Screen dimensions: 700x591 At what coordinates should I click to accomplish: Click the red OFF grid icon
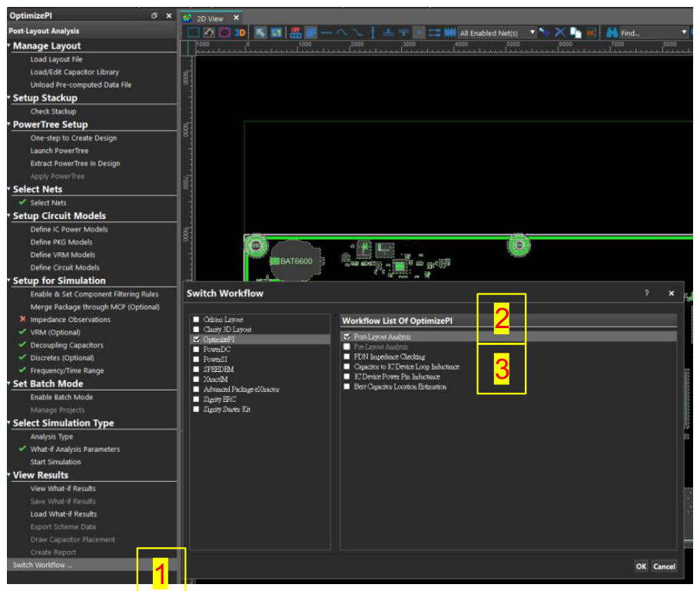coord(296,32)
